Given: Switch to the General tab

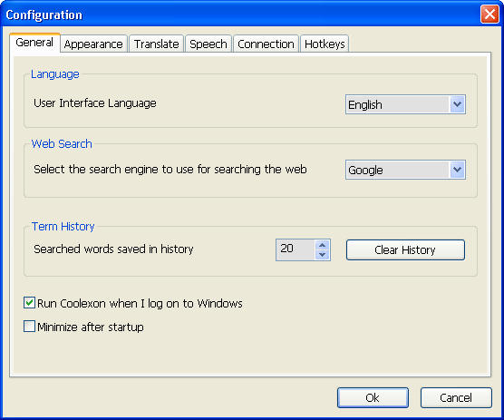Looking at the screenshot, I should pyautogui.click(x=34, y=43).
